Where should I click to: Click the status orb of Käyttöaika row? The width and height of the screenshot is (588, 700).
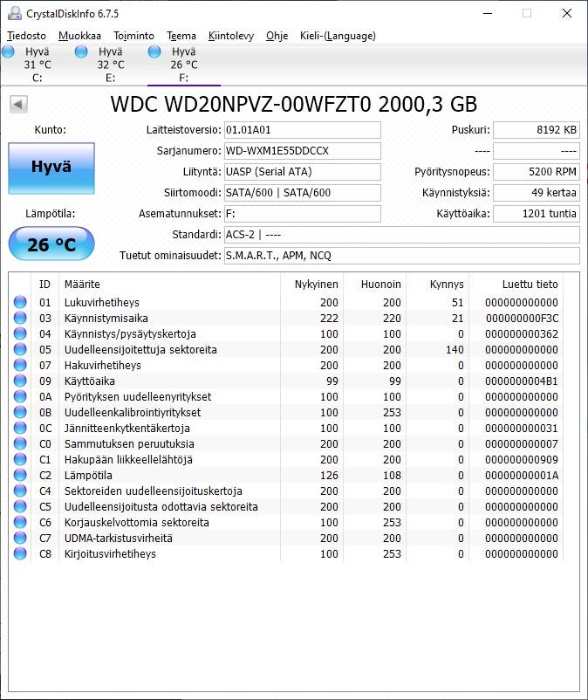click(20, 381)
